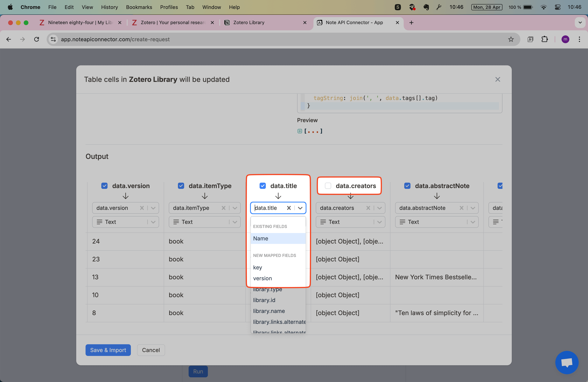
Task: Open the History menu
Action: [x=109, y=7]
